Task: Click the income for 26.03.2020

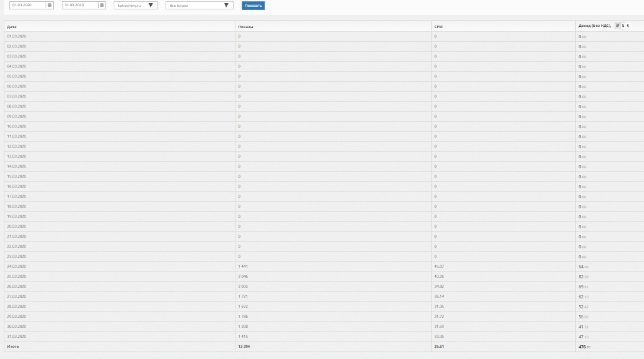Action: tap(583, 286)
